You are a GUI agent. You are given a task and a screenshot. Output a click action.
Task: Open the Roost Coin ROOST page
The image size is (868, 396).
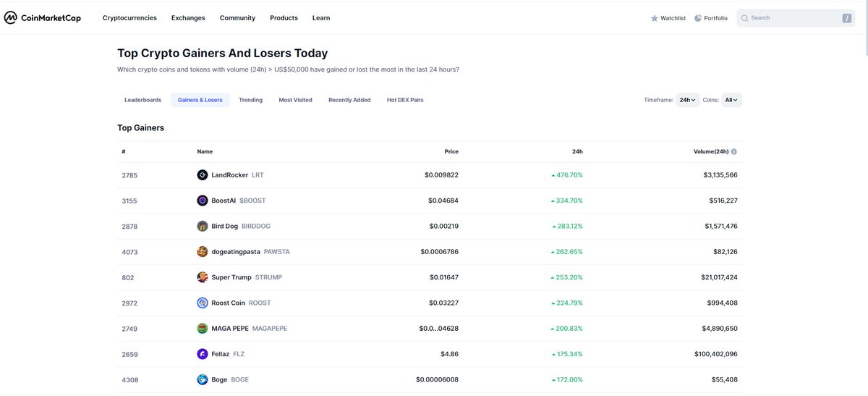tap(234, 303)
